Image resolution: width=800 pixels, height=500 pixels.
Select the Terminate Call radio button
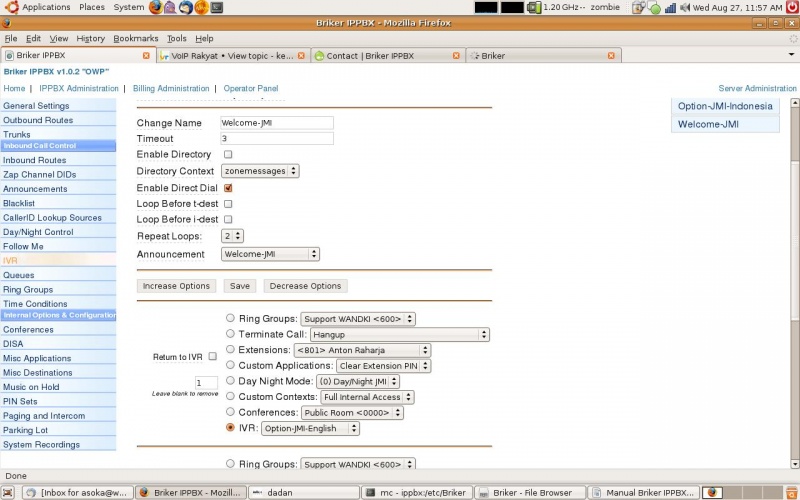pyautogui.click(x=230, y=334)
